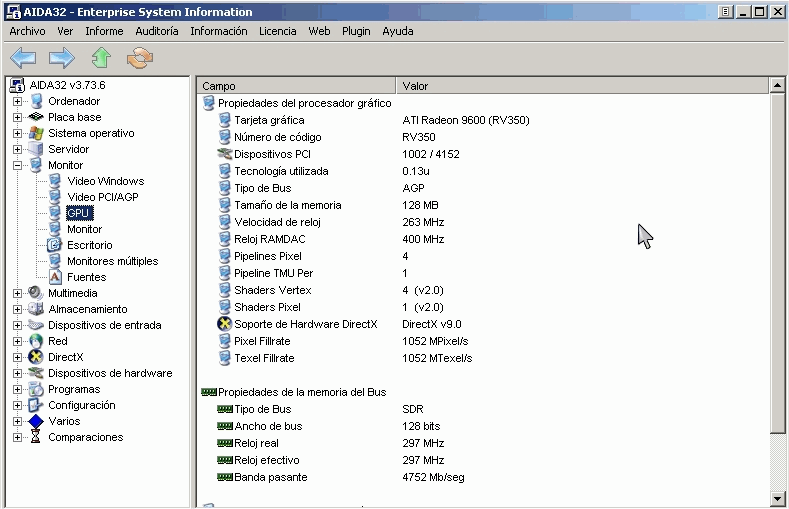Click the value 4752 Mb/seg
This screenshot has width=789, height=509.
click(433, 477)
